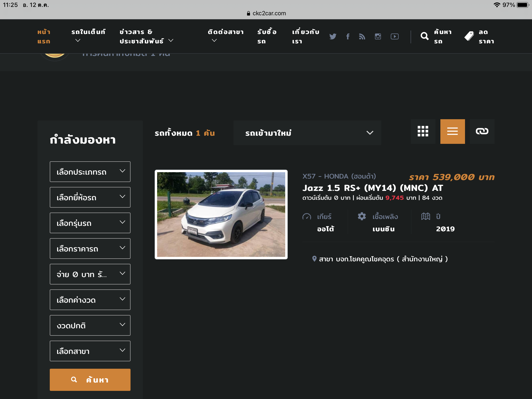The width and height of the screenshot is (532, 399).
Task: Open the หน้าแรก home menu
Action: [44, 36]
